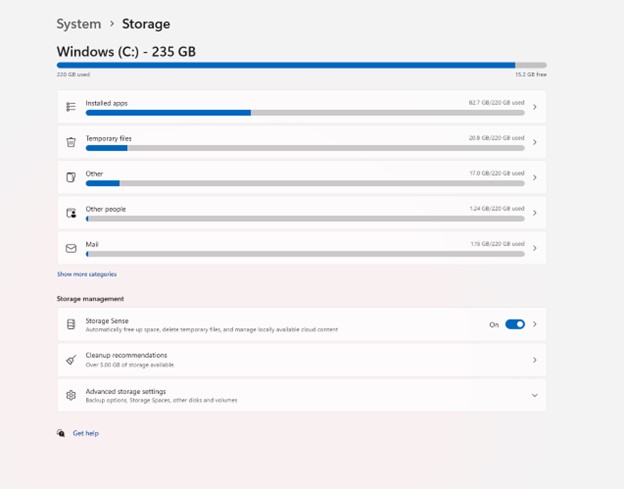Select the Installed apps label
Screen dimensions: 624x489
pyautogui.click(x=107, y=103)
